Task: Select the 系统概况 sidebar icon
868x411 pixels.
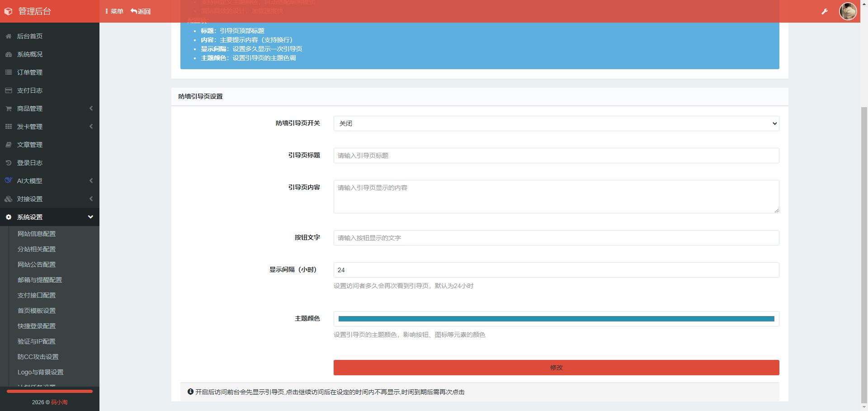Action: click(8, 54)
